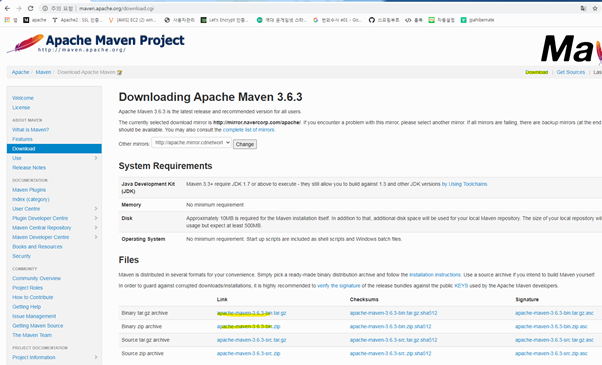
Task: Open the 'apache' bookmark
Action: point(35,20)
